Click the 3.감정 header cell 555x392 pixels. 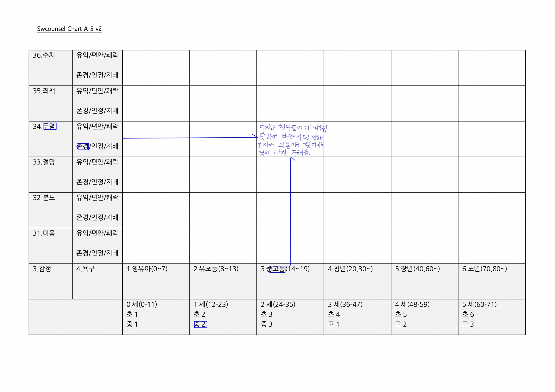(x=42, y=269)
